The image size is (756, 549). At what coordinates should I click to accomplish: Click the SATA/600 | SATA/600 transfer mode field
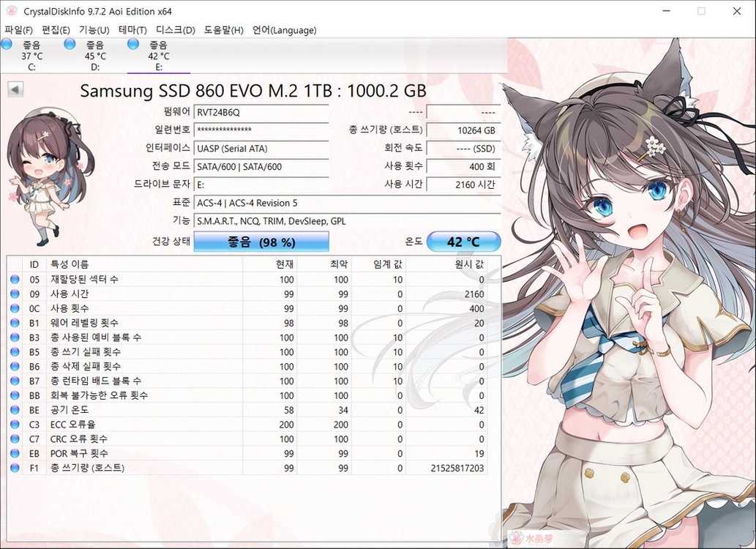261,166
